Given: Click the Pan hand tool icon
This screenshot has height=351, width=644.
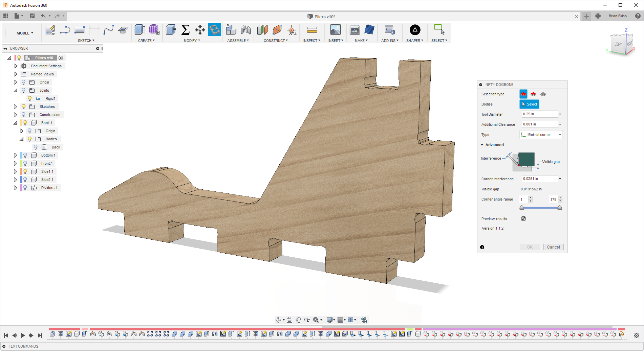Looking at the screenshot, I should [298, 320].
